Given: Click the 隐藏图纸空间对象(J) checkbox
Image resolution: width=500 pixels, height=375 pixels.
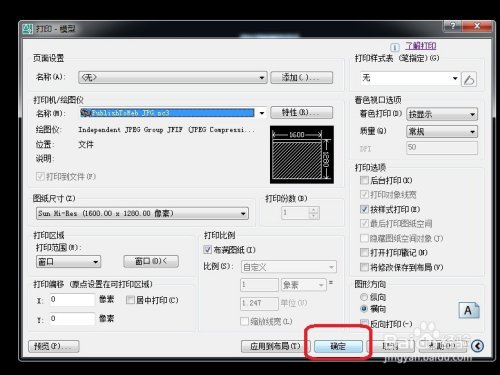Looking at the screenshot, I should click(364, 238).
